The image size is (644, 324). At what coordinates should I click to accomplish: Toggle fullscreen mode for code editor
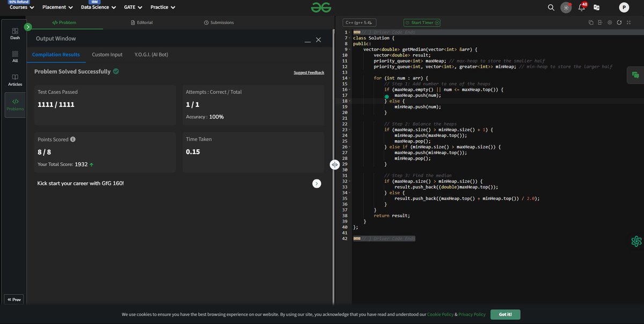[628, 23]
